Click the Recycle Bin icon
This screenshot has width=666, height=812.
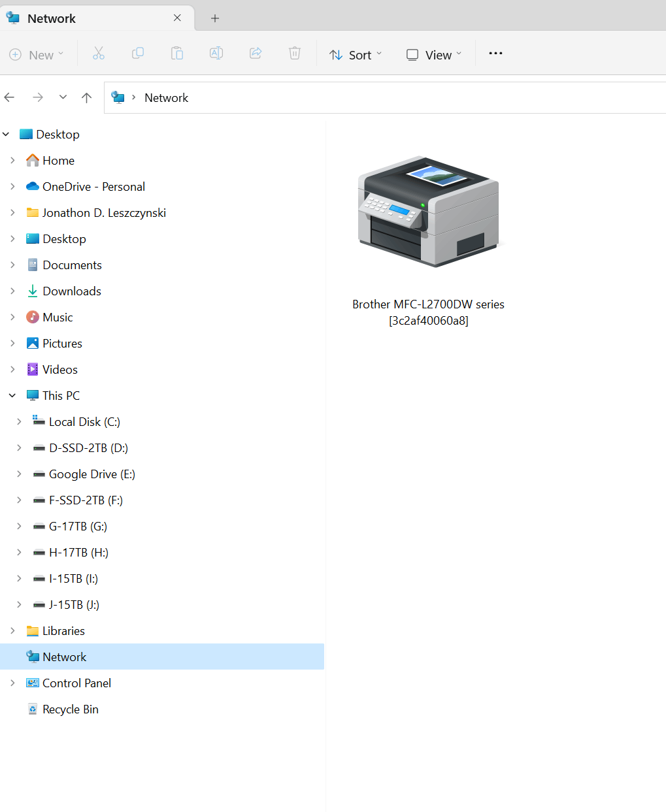click(33, 709)
